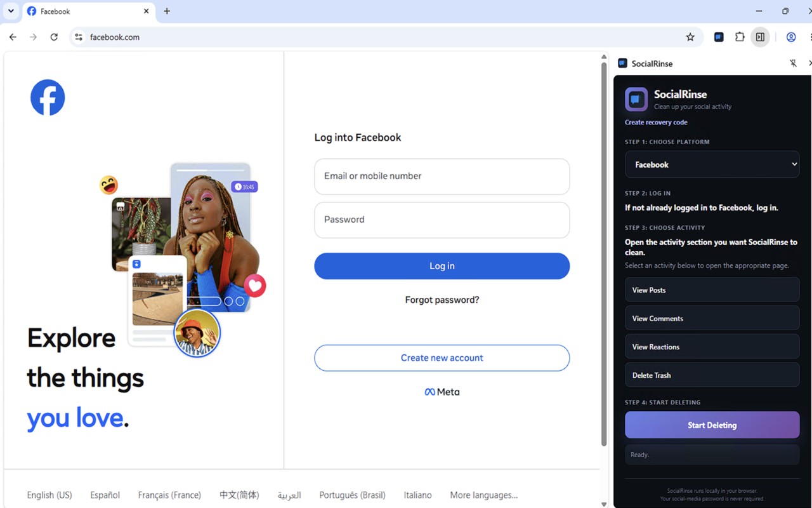Viewport: 812px width, 508px height.
Task: Click the page vertical scrollbar
Action: pyautogui.click(x=604, y=254)
